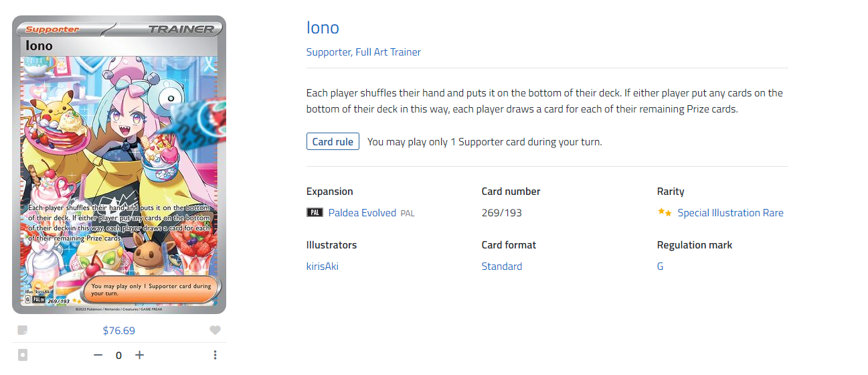The image size is (868, 375).
Task: Click the sticky note icon below the card
Action: pos(23,330)
